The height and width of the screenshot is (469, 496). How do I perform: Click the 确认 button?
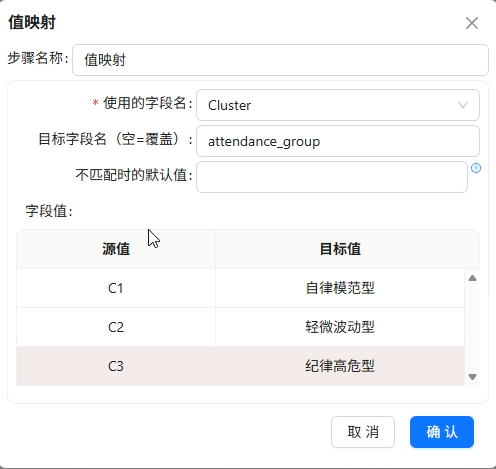442,432
